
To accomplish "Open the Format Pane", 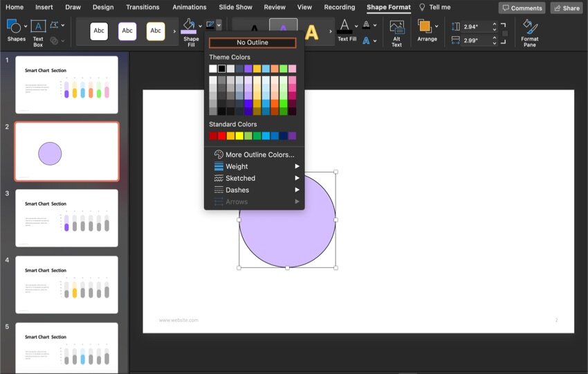I will pyautogui.click(x=529, y=32).
